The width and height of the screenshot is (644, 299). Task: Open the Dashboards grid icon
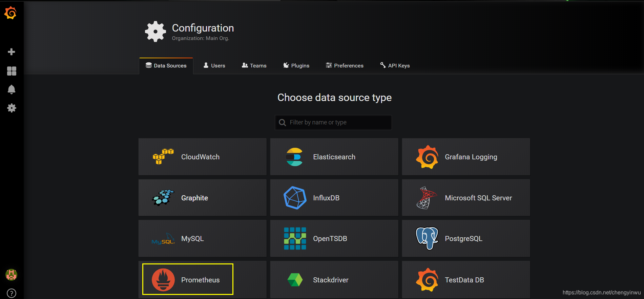point(12,71)
